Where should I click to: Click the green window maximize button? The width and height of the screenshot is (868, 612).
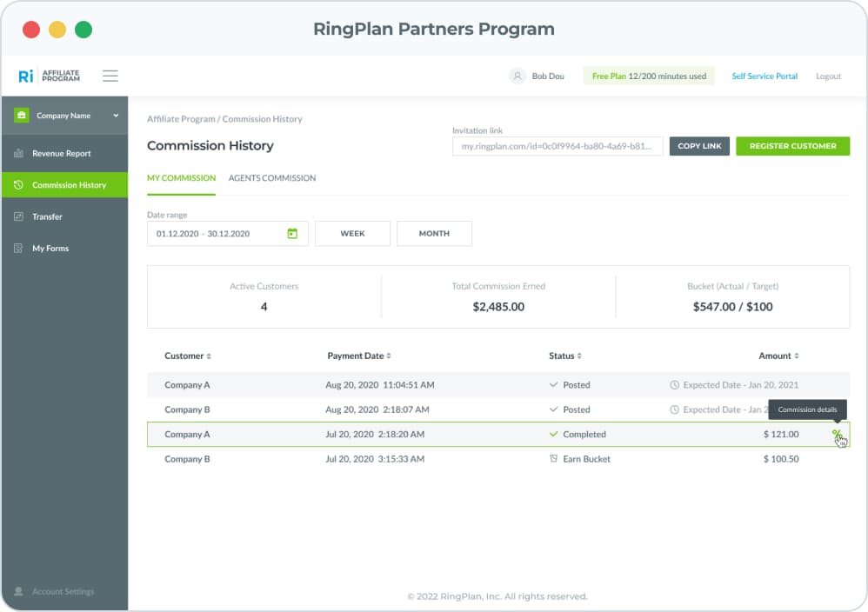click(x=83, y=30)
